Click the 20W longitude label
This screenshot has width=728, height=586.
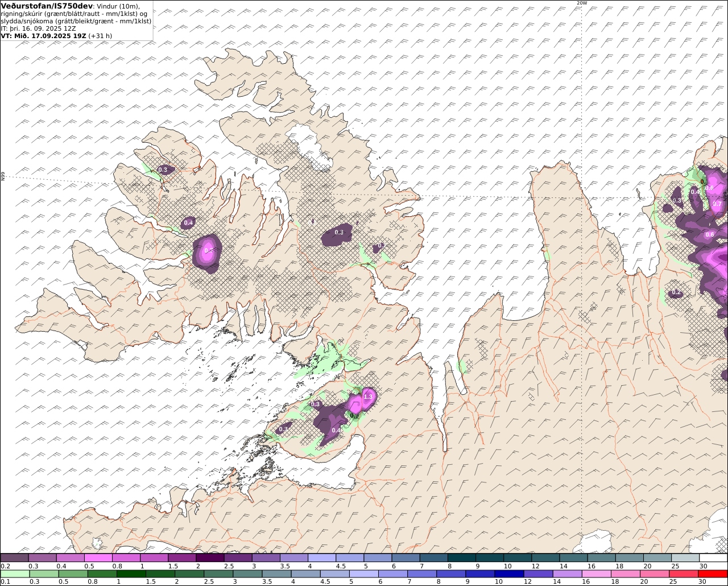(581, 3)
